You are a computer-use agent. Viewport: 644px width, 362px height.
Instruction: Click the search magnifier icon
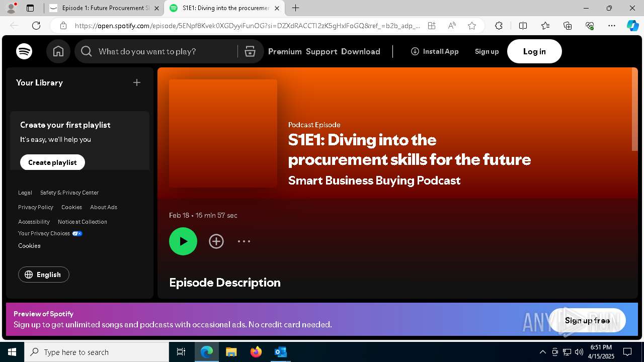(87, 51)
